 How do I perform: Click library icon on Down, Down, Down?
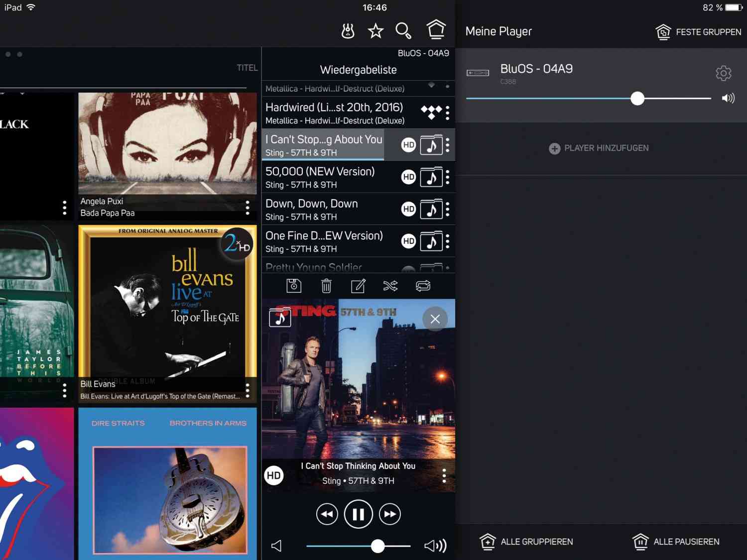coord(431,209)
